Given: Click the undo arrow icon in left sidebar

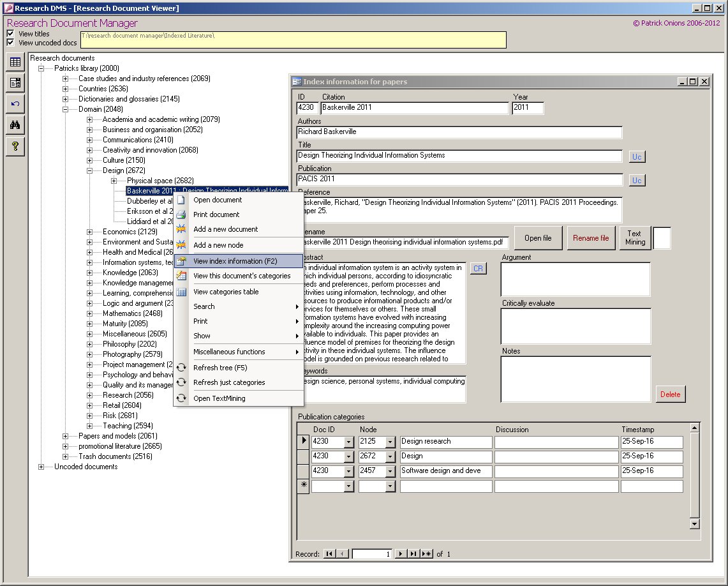Looking at the screenshot, I should [x=15, y=103].
